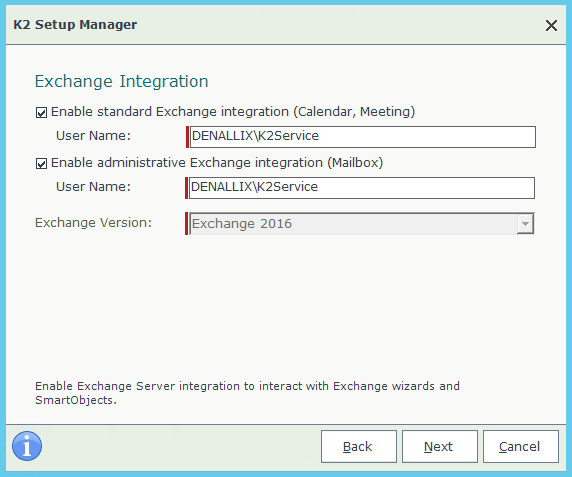Select the 'Exchange 2016' combo box text

pyautogui.click(x=242, y=224)
